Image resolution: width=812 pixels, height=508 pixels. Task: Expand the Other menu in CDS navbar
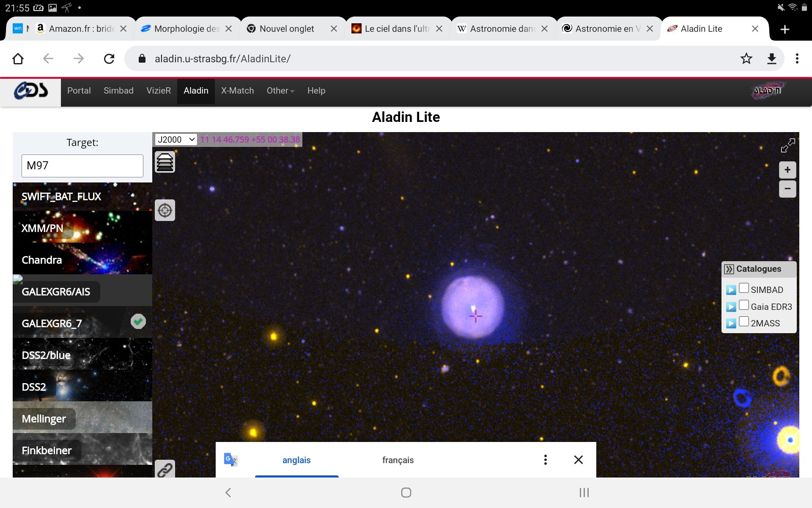tap(280, 91)
